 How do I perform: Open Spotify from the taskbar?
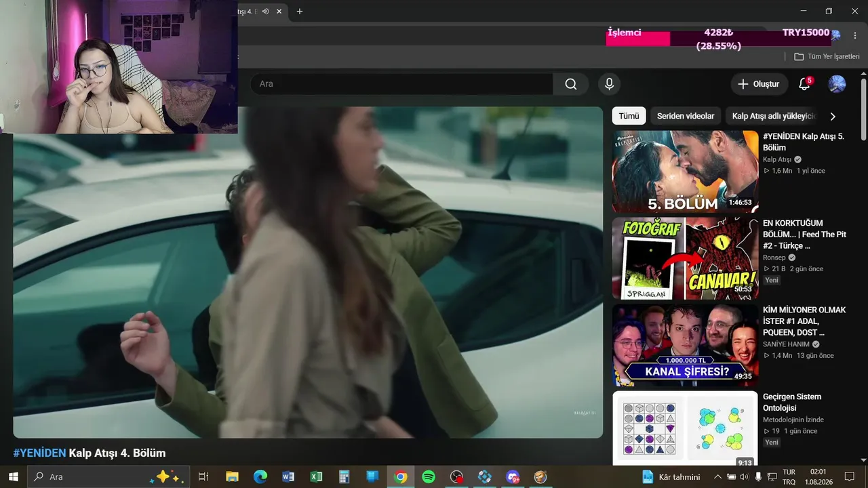(429, 476)
